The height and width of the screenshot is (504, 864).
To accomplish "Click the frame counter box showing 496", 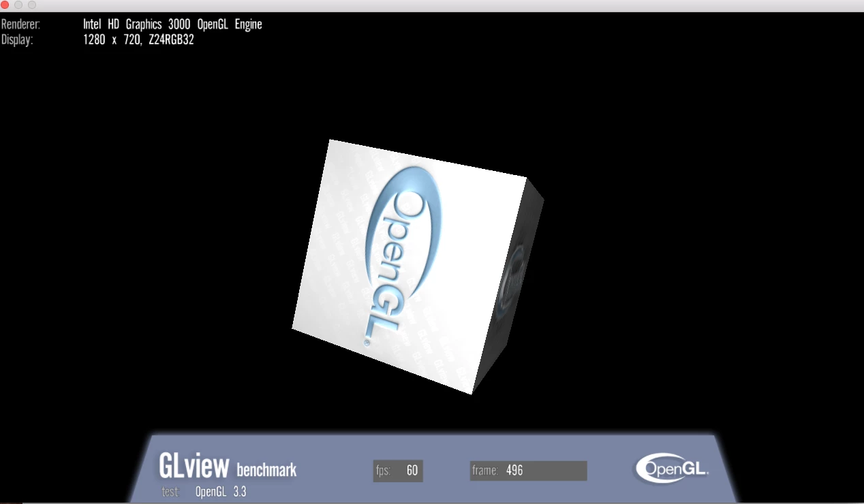I will point(528,471).
